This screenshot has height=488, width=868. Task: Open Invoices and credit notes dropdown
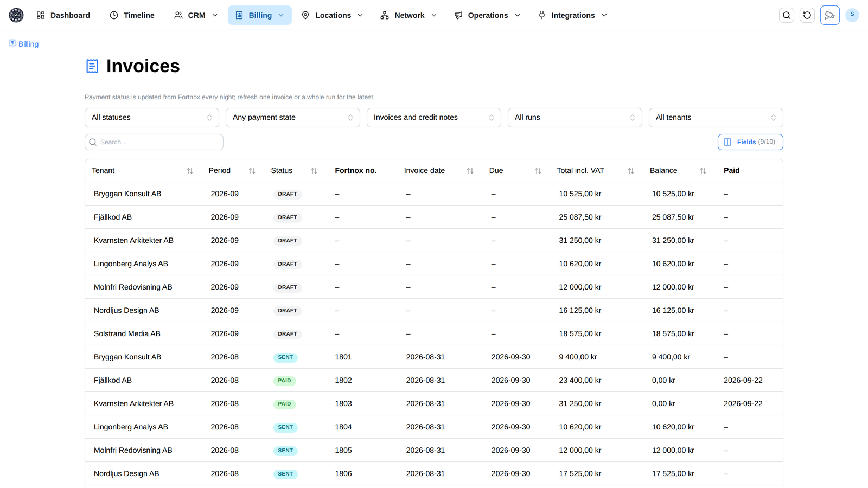[x=434, y=118]
